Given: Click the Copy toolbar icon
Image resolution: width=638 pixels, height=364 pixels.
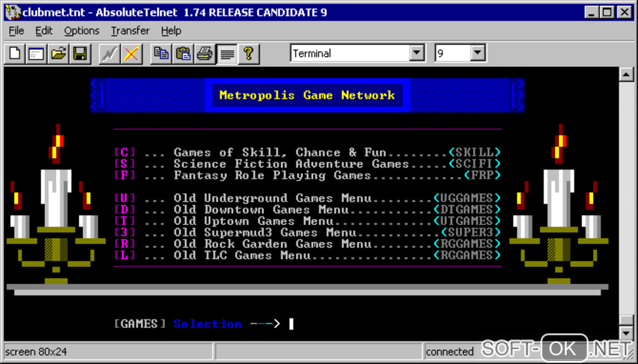Looking at the screenshot, I should click(161, 53).
